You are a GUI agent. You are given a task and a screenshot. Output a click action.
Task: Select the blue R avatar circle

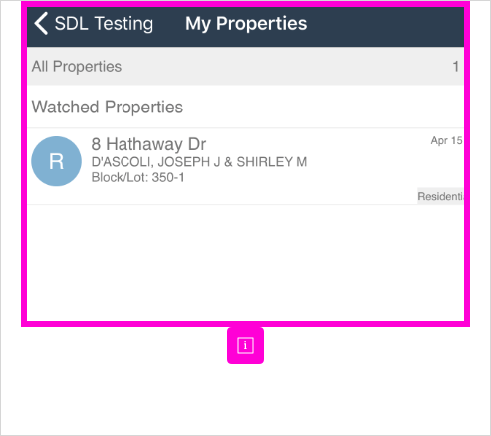pos(56,161)
